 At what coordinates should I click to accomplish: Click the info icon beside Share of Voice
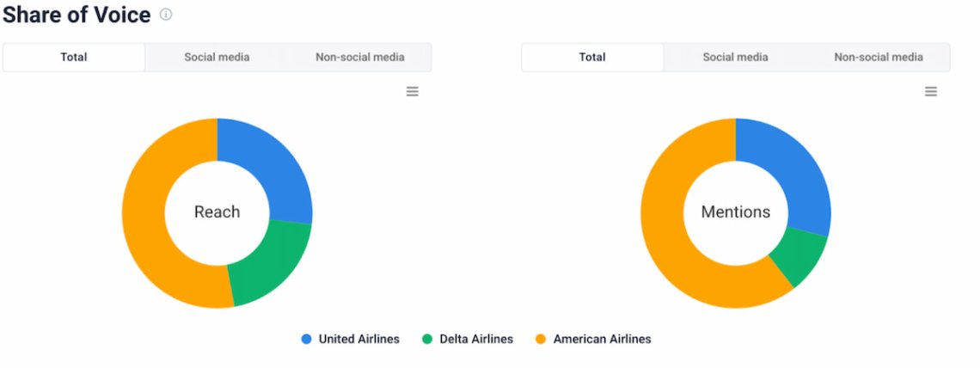[167, 15]
